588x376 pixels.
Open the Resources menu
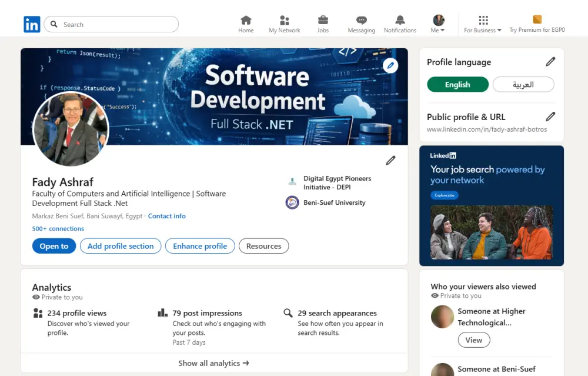click(263, 246)
